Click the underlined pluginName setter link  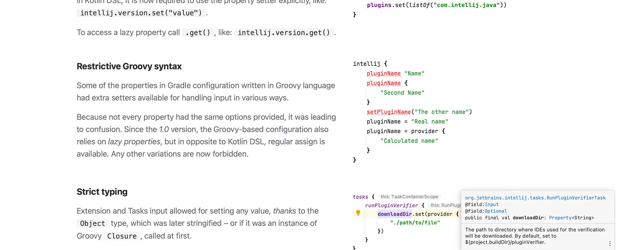[383, 73]
